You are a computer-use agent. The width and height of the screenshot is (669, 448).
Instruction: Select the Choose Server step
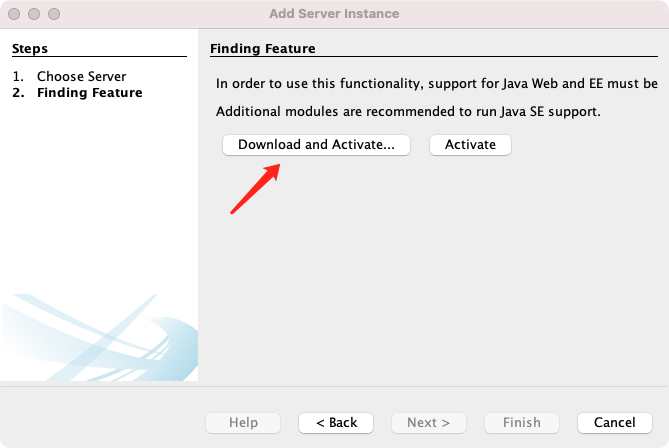(82, 76)
